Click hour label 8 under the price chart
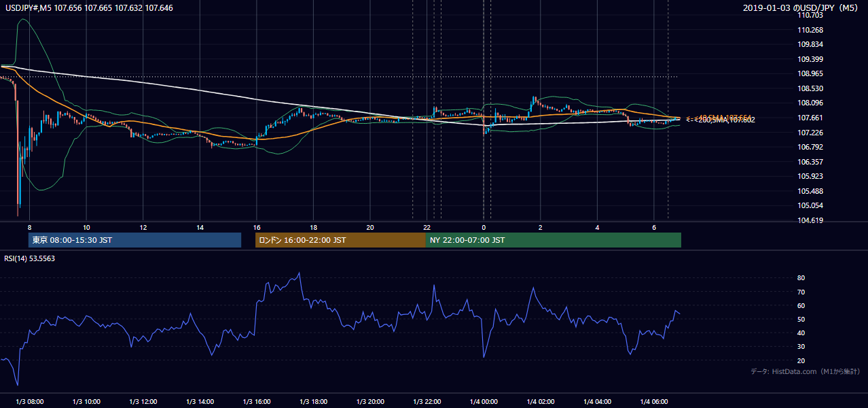 pos(29,226)
